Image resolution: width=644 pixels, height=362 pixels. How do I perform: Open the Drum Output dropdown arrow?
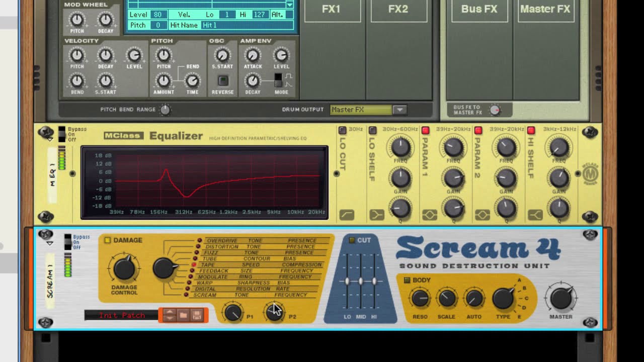[x=399, y=110]
